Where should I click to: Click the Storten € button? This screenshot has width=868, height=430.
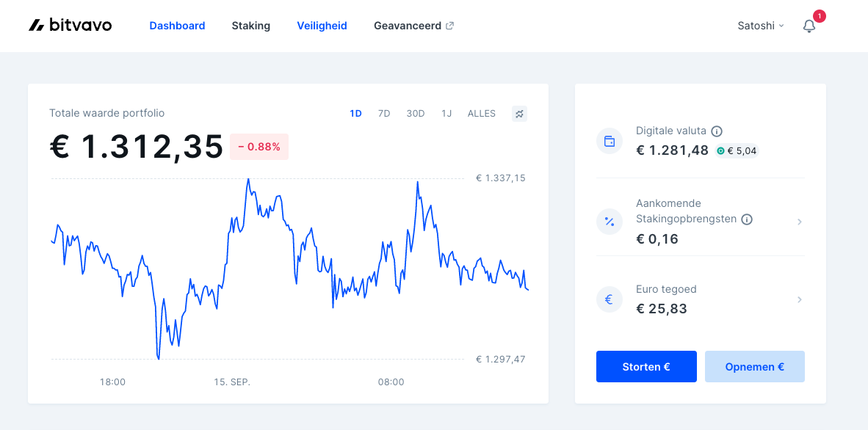[x=646, y=366]
